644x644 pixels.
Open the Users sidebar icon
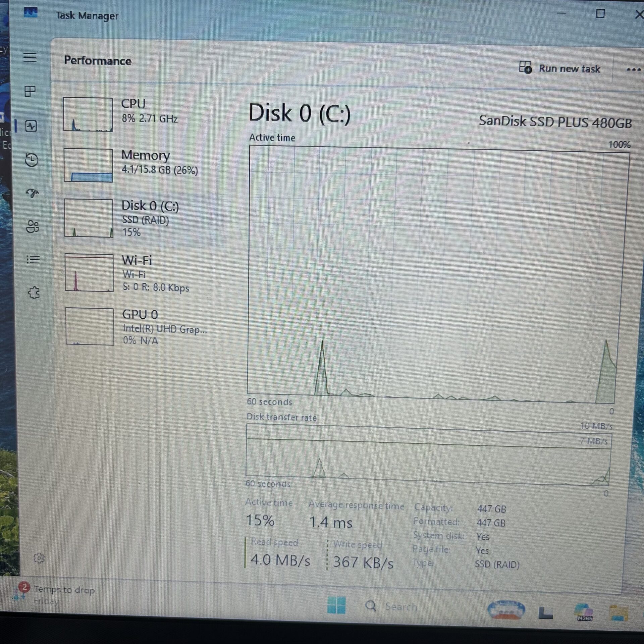[33, 226]
